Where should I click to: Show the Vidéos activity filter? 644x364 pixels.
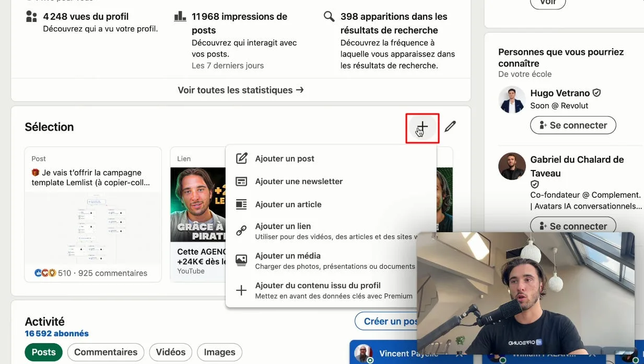[x=171, y=352]
